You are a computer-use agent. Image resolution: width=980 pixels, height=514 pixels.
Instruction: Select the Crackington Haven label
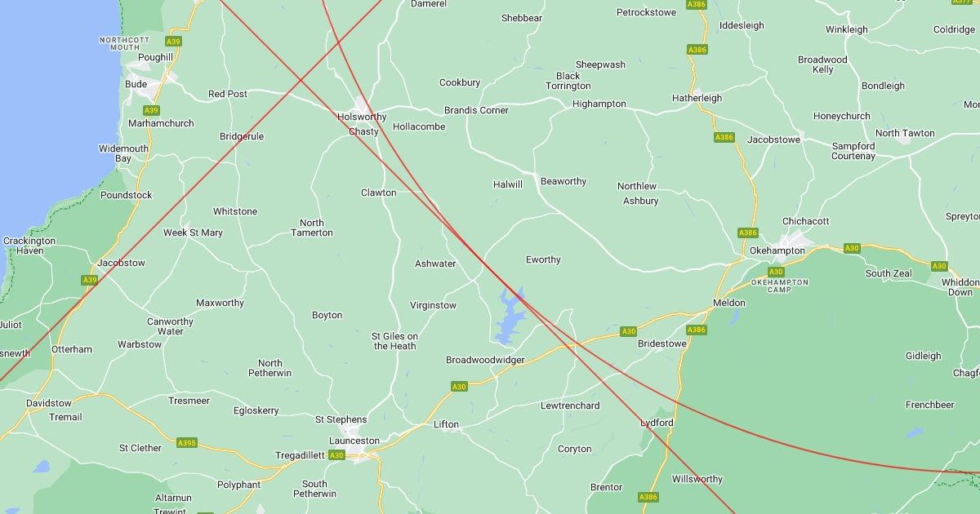pyautogui.click(x=29, y=246)
